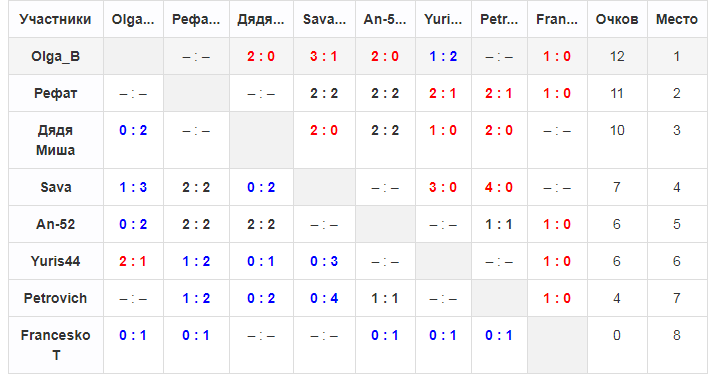The image size is (713, 380).
Task: Click the Petrovich participant name
Action: coord(55,298)
